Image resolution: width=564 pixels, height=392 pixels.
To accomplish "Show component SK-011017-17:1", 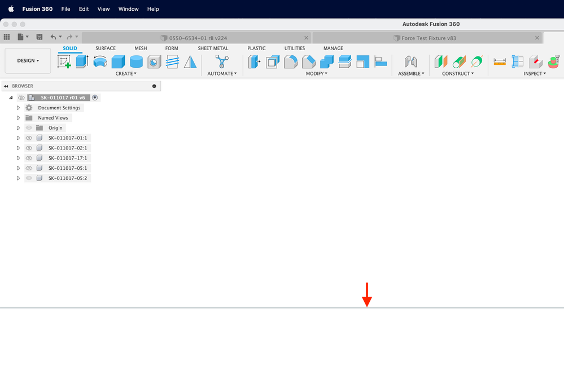I will point(29,158).
